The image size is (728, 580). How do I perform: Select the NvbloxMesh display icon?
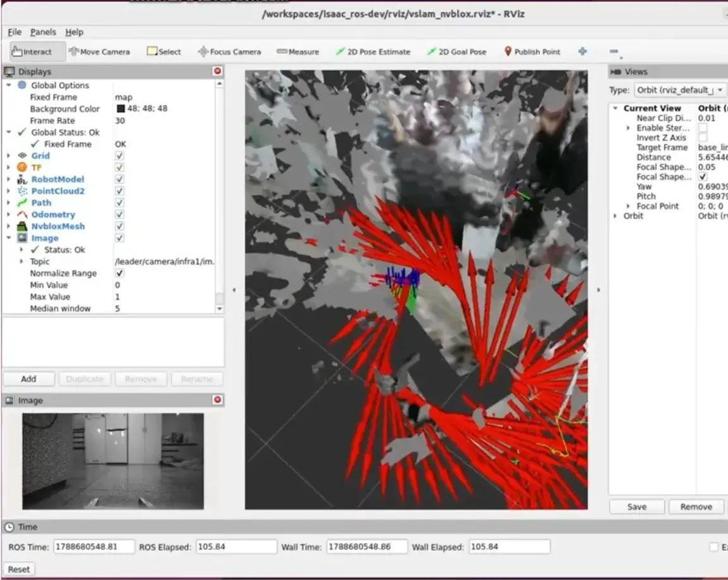click(x=22, y=226)
